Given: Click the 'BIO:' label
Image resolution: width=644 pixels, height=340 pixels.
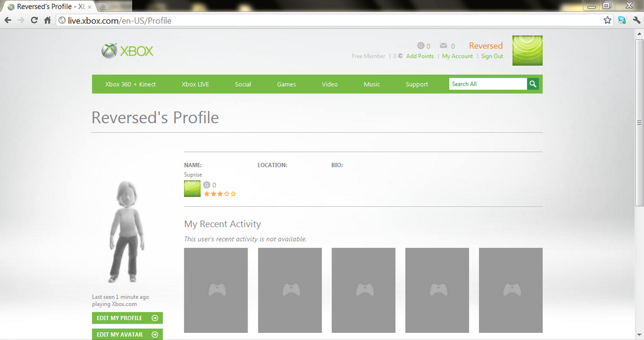Looking at the screenshot, I should point(337,165).
